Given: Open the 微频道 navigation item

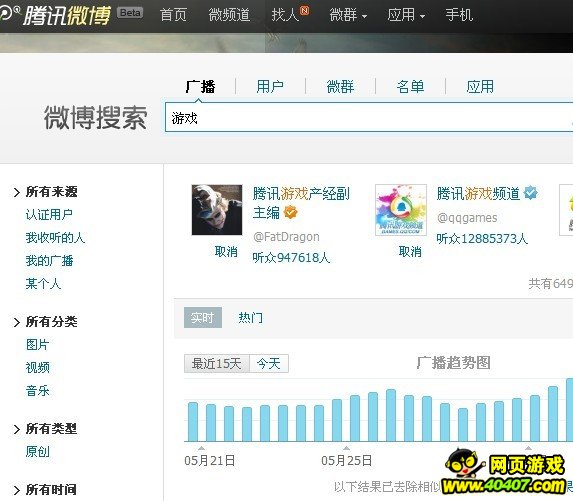Looking at the screenshot, I should (x=229, y=15).
